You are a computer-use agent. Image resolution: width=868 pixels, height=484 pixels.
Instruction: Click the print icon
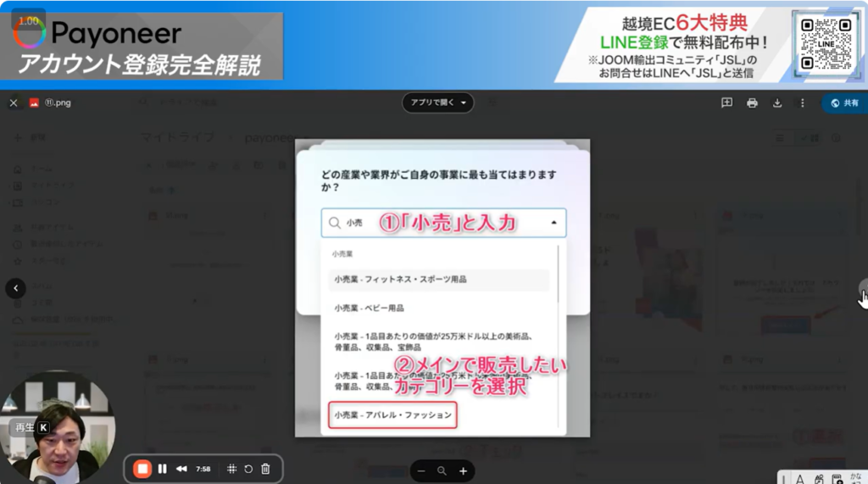(752, 103)
